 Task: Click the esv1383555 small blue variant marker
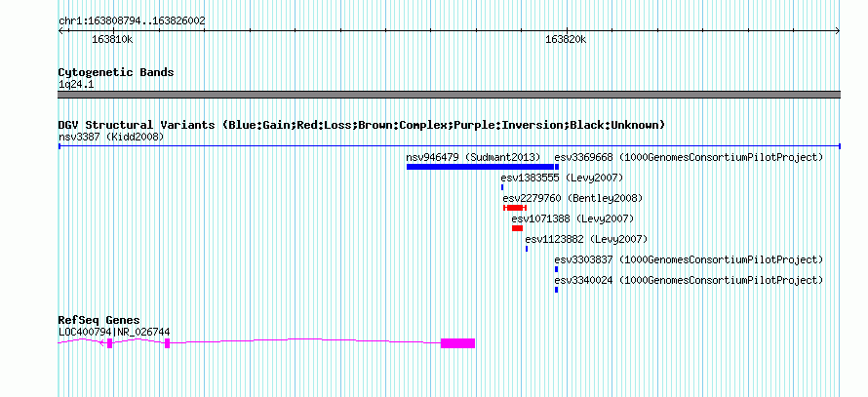click(x=502, y=187)
